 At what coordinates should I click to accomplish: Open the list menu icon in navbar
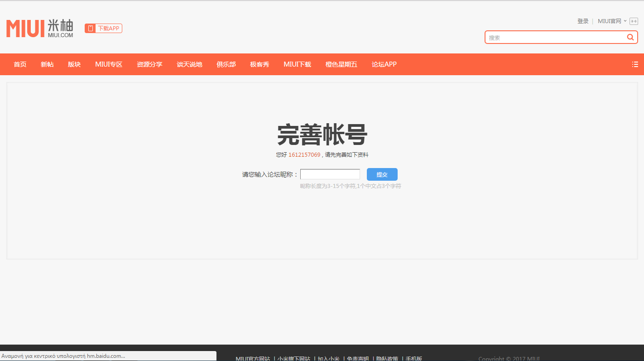pos(635,64)
